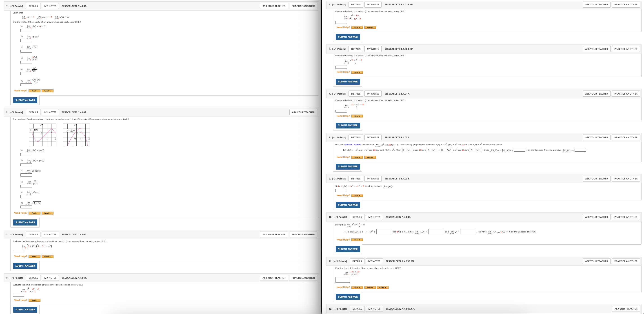Viewport: 644px width, 314px height.
Task: Click Watch It button for question 1
Action: [x=47, y=91]
